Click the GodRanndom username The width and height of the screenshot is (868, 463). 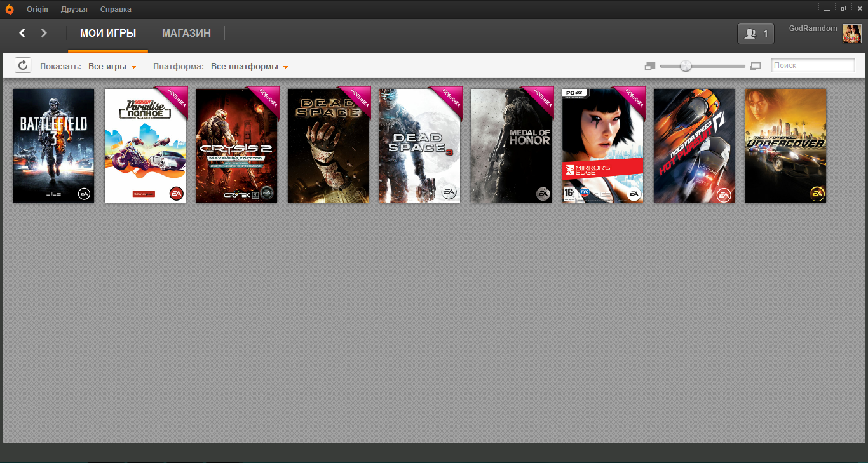[813, 29]
